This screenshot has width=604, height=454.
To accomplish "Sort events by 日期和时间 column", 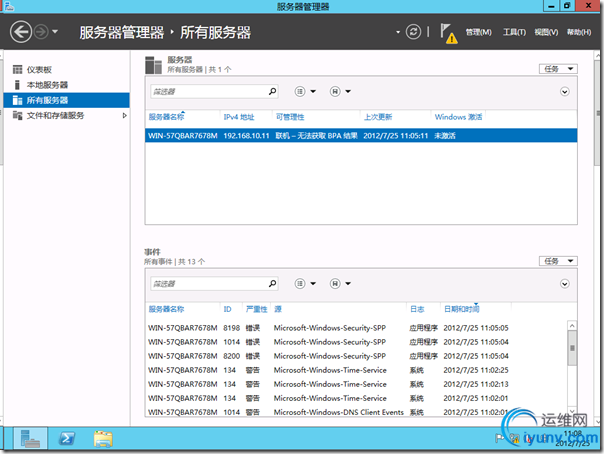I will (x=461, y=309).
